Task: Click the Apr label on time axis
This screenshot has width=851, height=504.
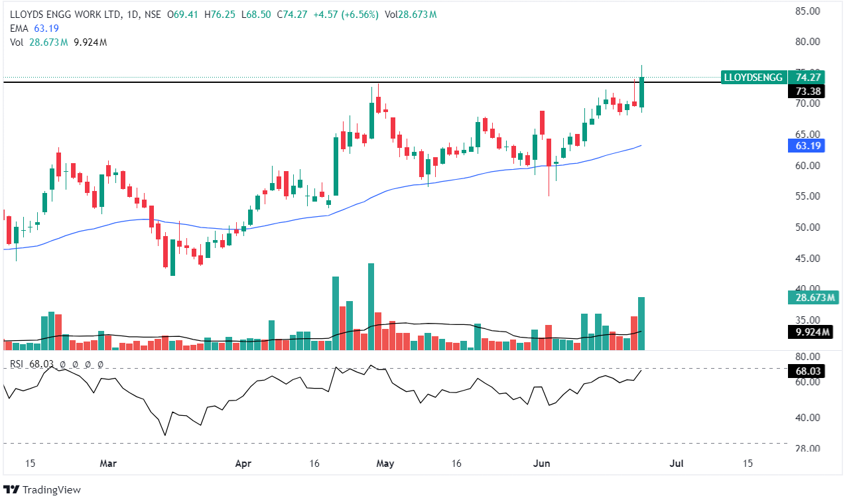Action: click(244, 464)
